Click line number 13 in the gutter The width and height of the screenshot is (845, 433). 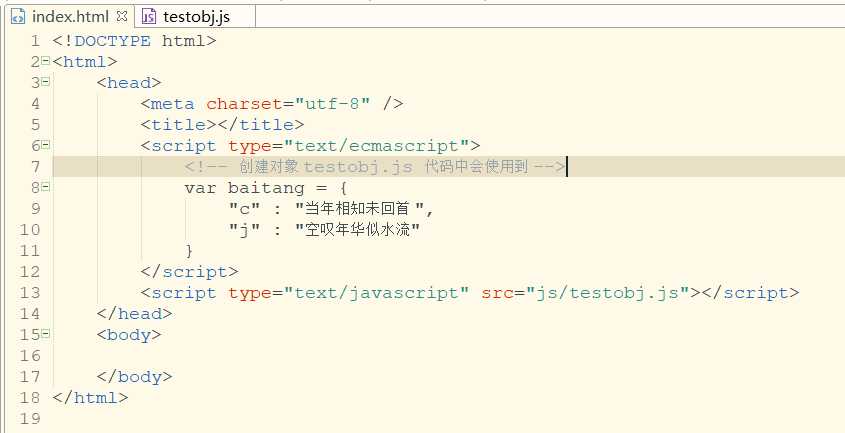(x=30, y=293)
